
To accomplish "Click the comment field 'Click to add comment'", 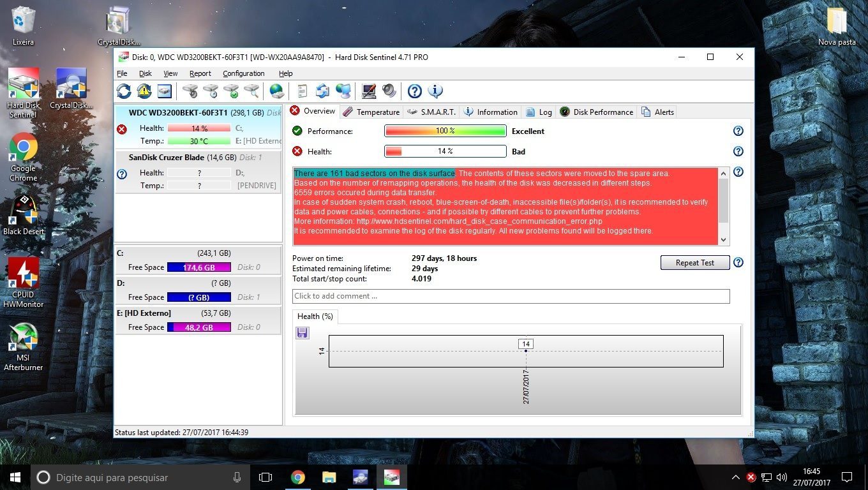I will (x=511, y=296).
